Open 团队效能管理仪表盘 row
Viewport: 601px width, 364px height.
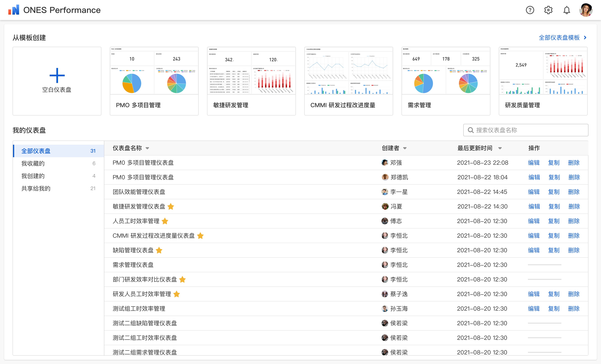346,192
